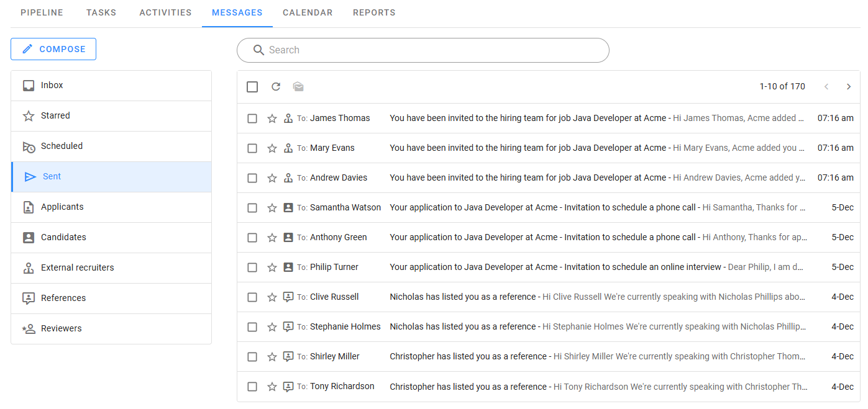This screenshot has height=409, width=868.
Task: Click the reference icon beside Clive Russell
Action: tap(288, 297)
